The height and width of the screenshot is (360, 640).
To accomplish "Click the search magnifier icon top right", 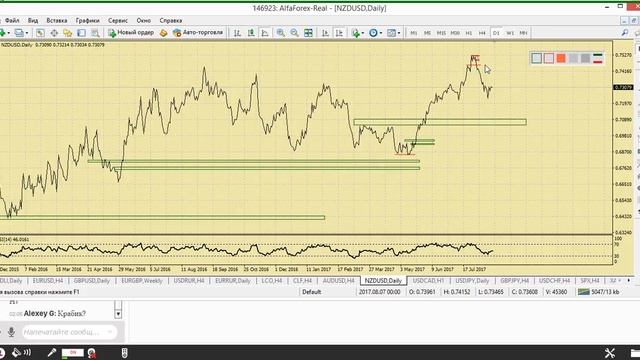I will (x=624, y=33).
